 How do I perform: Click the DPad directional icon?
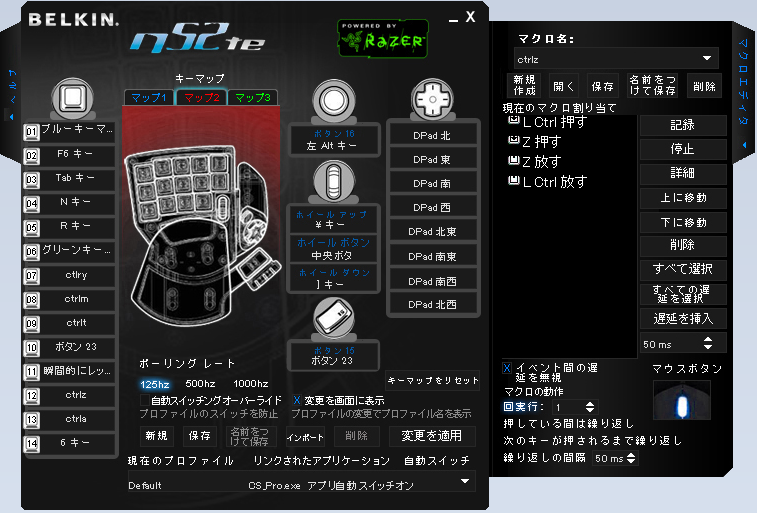pos(433,99)
